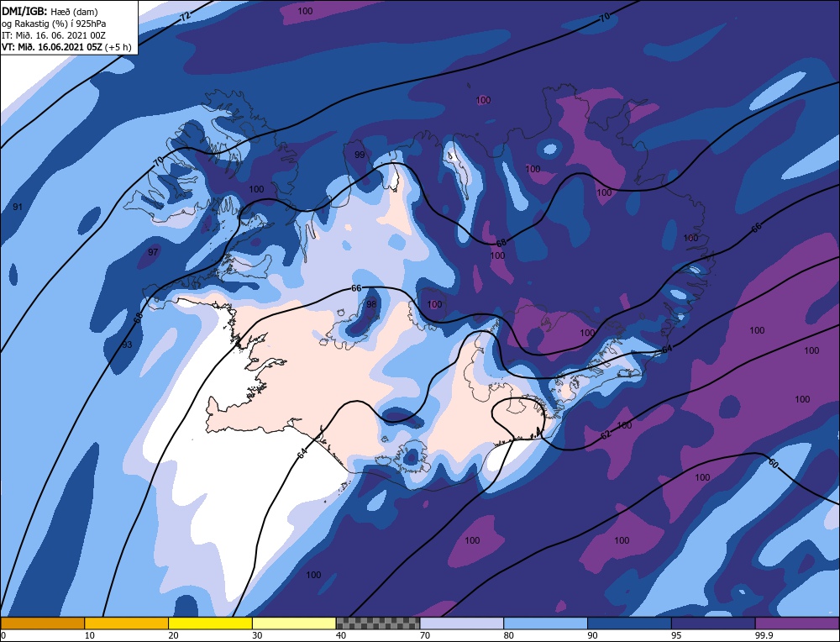The image size is (840, 642).
Task: Click the "95" legend tick label
Action: click(676, 635)
